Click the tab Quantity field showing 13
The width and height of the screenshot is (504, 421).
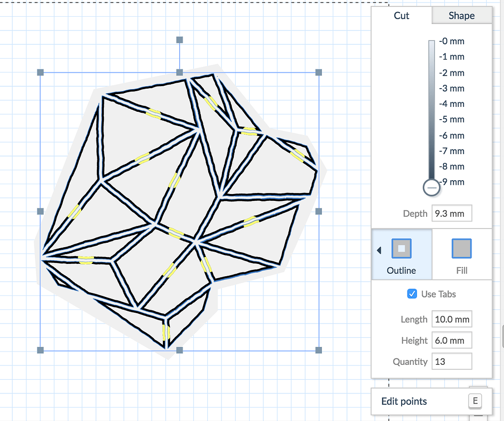[451, 361]
